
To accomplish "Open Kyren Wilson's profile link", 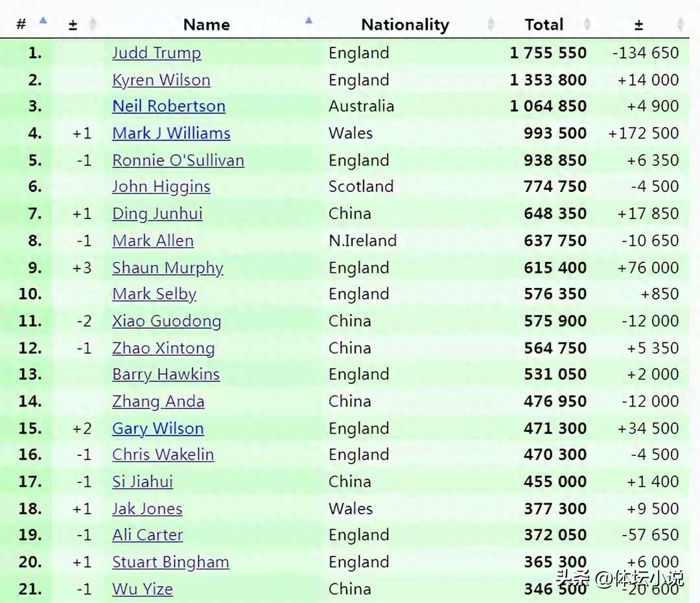I will pos(161,80).
